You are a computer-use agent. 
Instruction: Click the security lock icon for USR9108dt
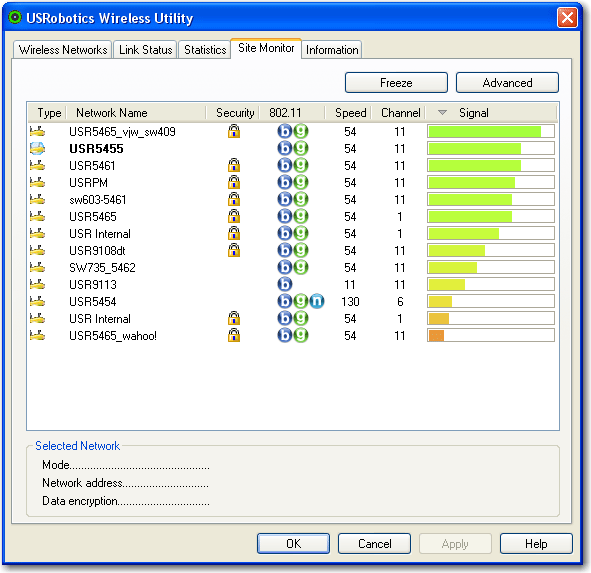234,250
